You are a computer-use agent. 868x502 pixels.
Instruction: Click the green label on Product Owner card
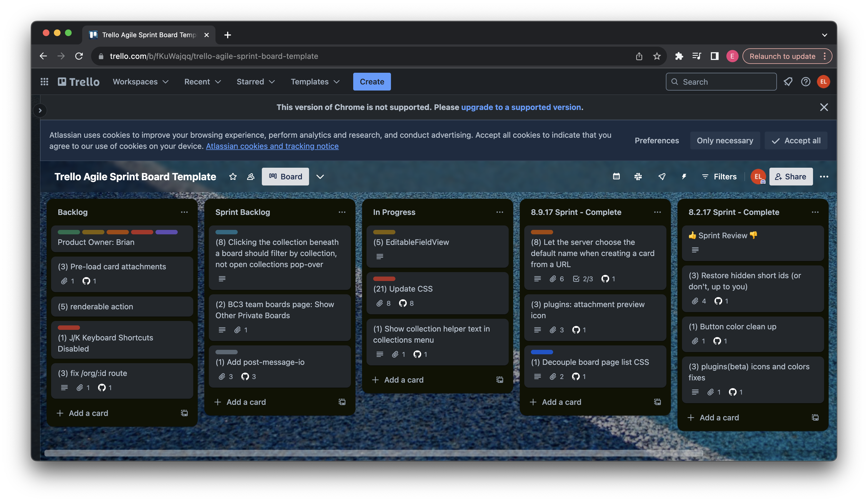pyautogui.click(x=69, y=232)
